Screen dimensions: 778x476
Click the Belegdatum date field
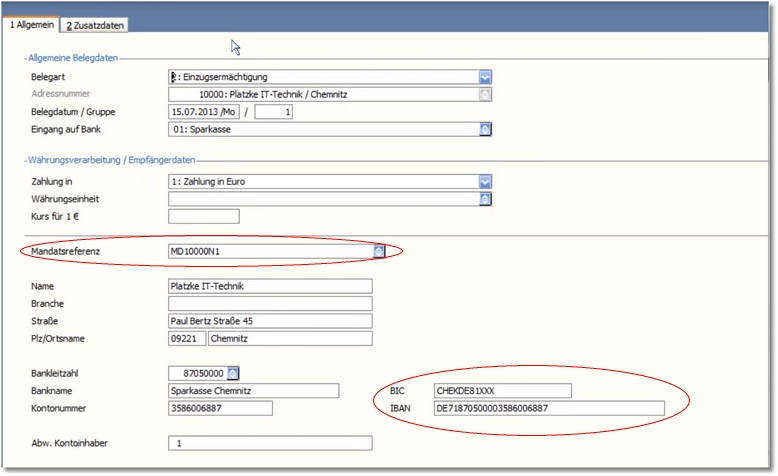205,112
